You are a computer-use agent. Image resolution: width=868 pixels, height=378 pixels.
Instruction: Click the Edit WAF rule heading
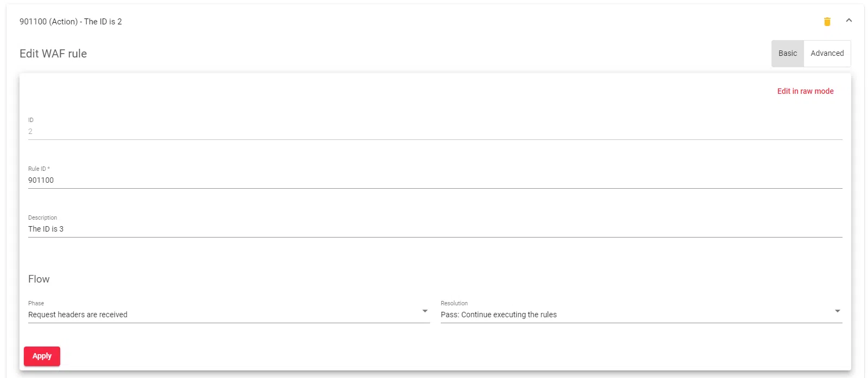53,54
